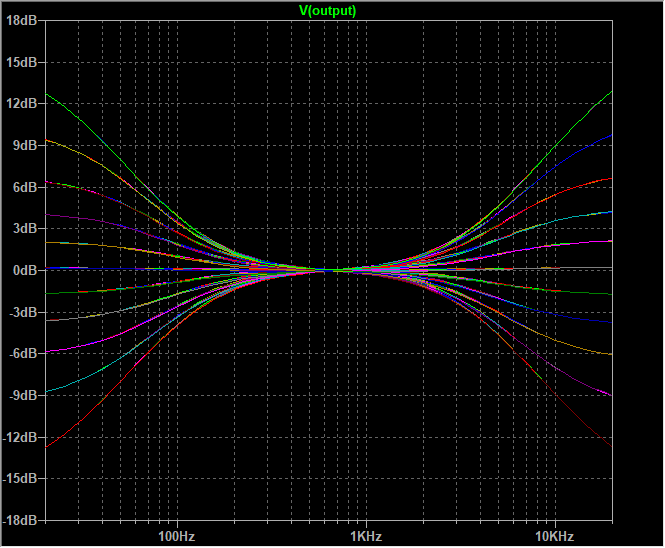Click the 12dB axis label

pos(22,103)
